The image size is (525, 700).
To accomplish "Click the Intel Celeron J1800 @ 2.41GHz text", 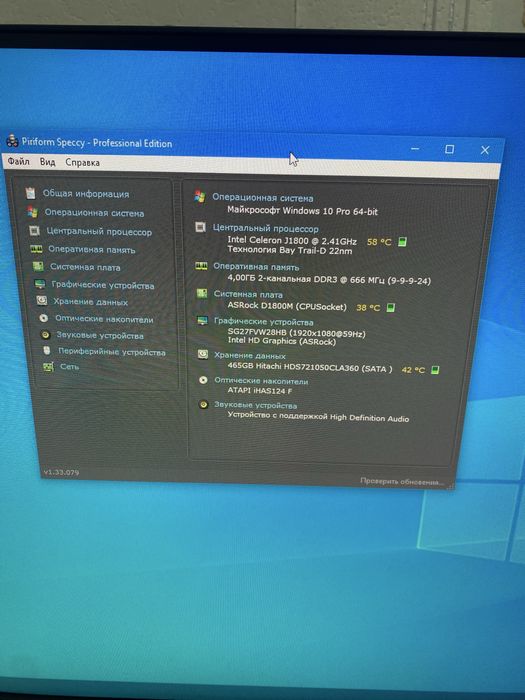I will [292, 241].
